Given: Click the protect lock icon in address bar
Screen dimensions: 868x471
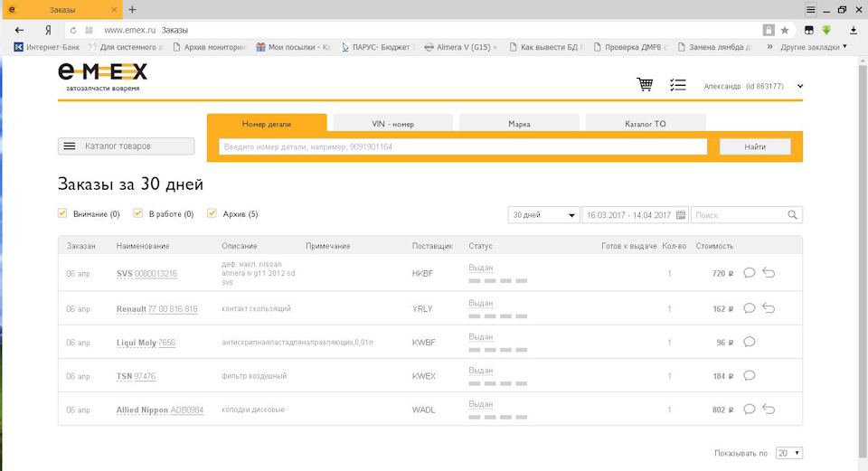Looking at the screenshot, I should tap(769, 31).
